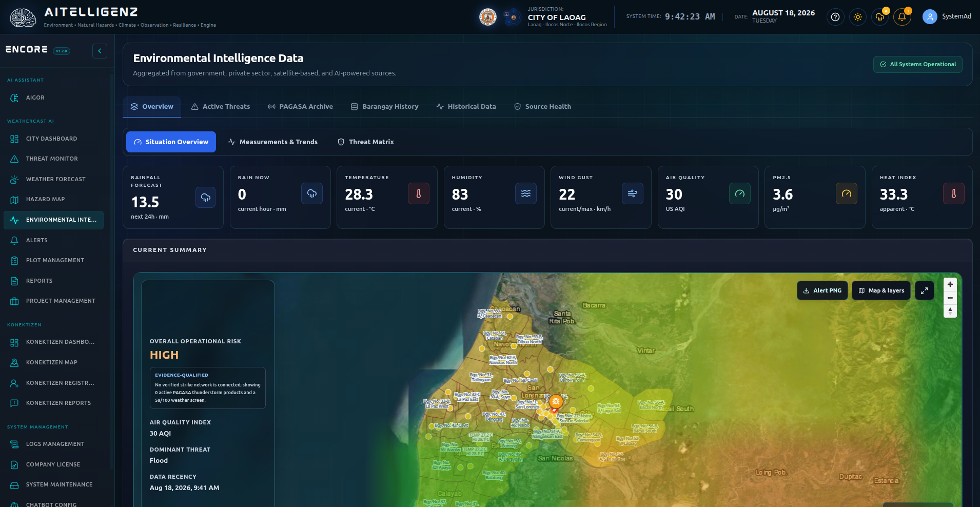Open weather alerts cloud icon in header
The height and width of the screenshot is (507, 980).
click(x=880, y=17)
